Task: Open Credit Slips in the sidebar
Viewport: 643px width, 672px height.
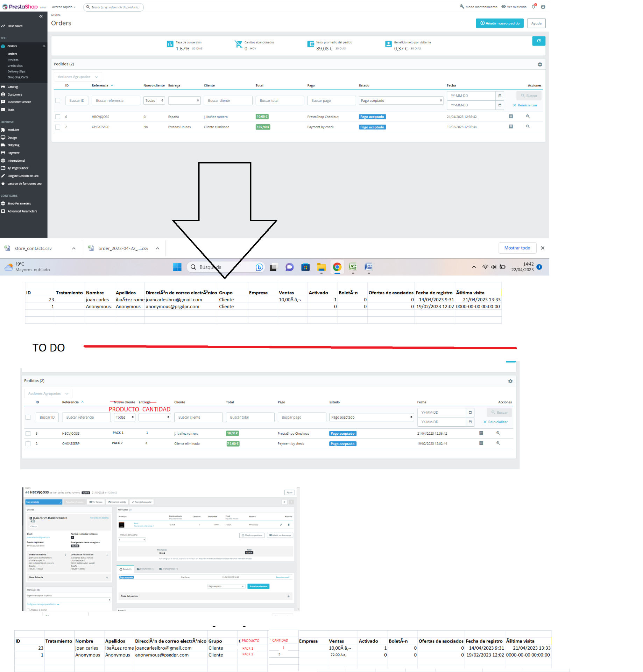Action: (15, 65)
